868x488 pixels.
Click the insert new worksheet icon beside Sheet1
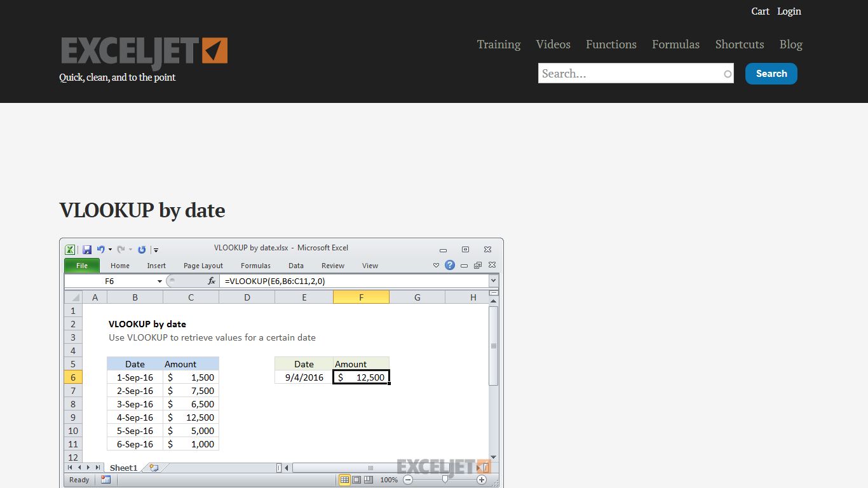153,468
